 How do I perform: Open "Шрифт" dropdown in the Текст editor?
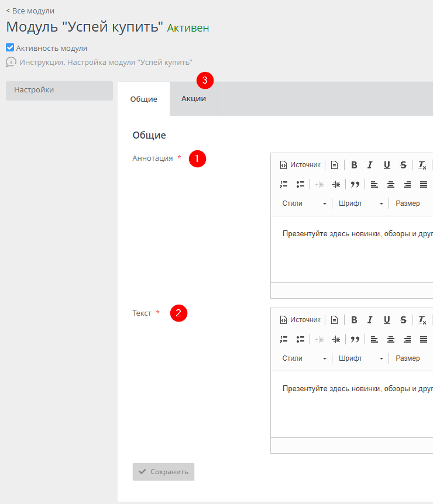360,358
